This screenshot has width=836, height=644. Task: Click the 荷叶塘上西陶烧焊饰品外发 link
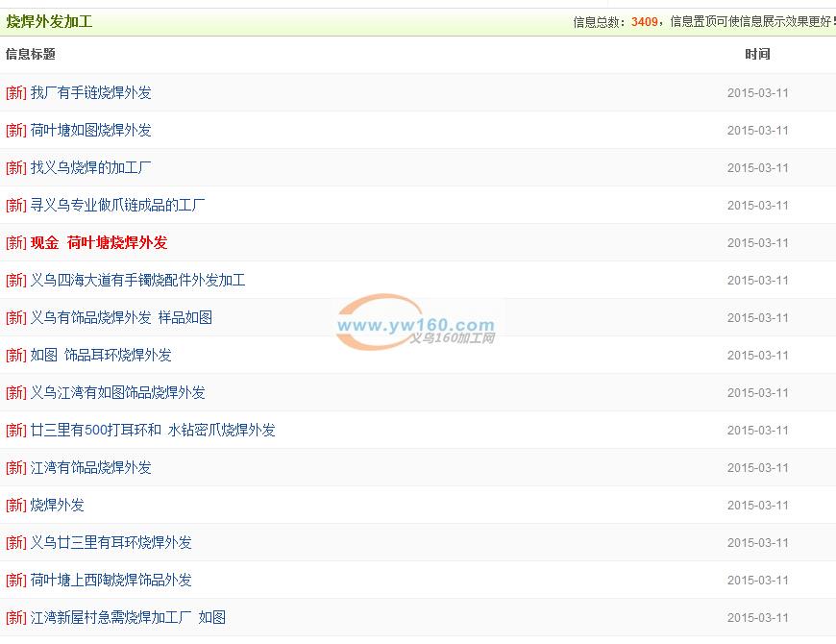111,581
